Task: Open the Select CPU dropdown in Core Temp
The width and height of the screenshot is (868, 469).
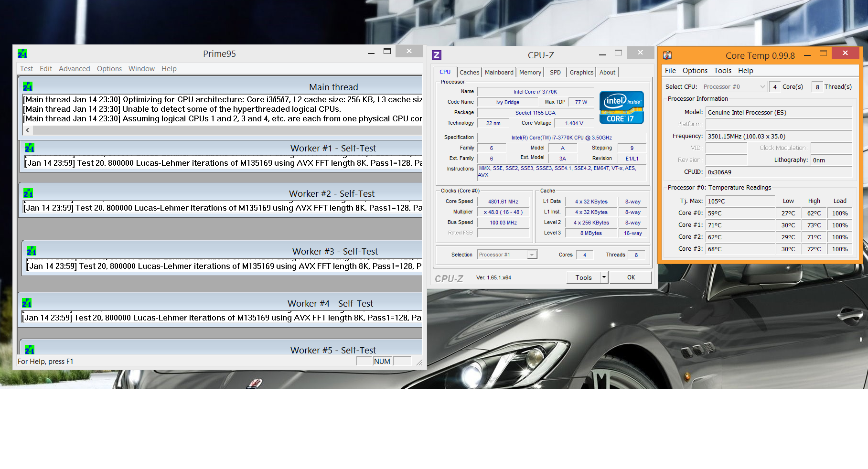Action: [734, 86]
